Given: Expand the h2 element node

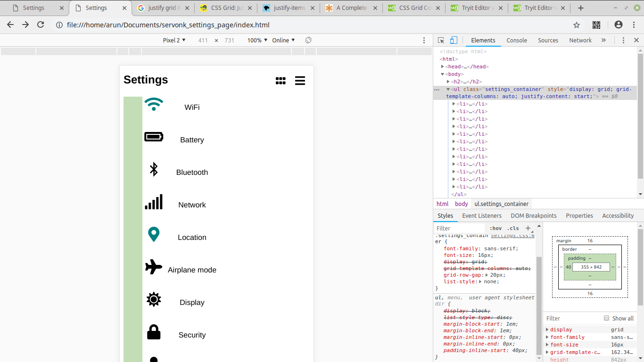Looking at the screenshot, I should tap(448, 82).
